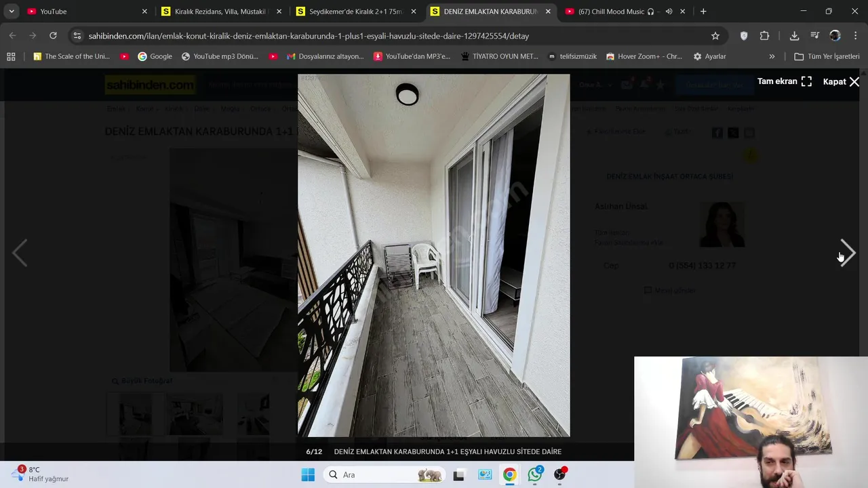Bookmark this page with the star icon
Image resolution: width=868 pixels, height=488 pixels.
pos(715,36)
